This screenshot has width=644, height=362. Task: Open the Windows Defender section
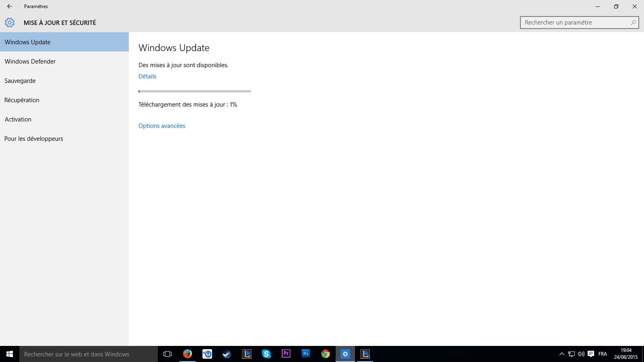pyautogui.click(x=64, y=61)
